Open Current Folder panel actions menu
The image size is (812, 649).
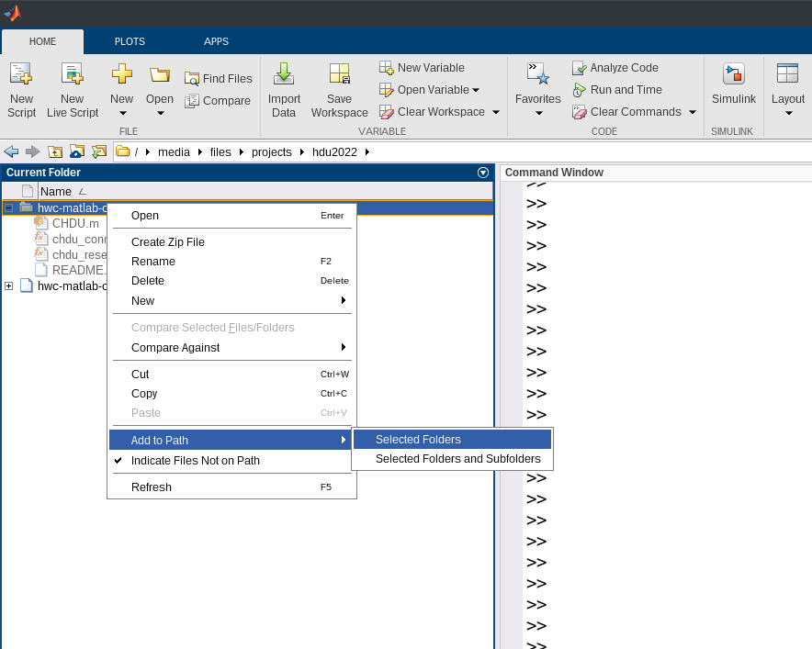click(483, 173)
